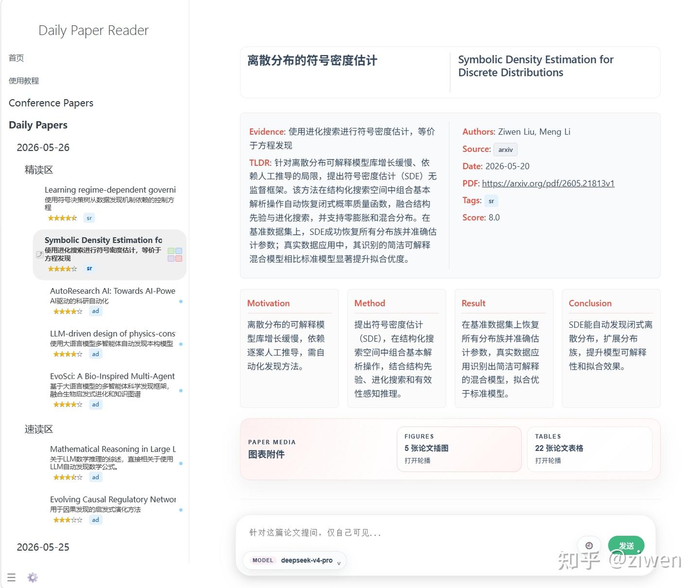Go to 首页 in the sidebar
700x588 pixels.
pos(17,58)
